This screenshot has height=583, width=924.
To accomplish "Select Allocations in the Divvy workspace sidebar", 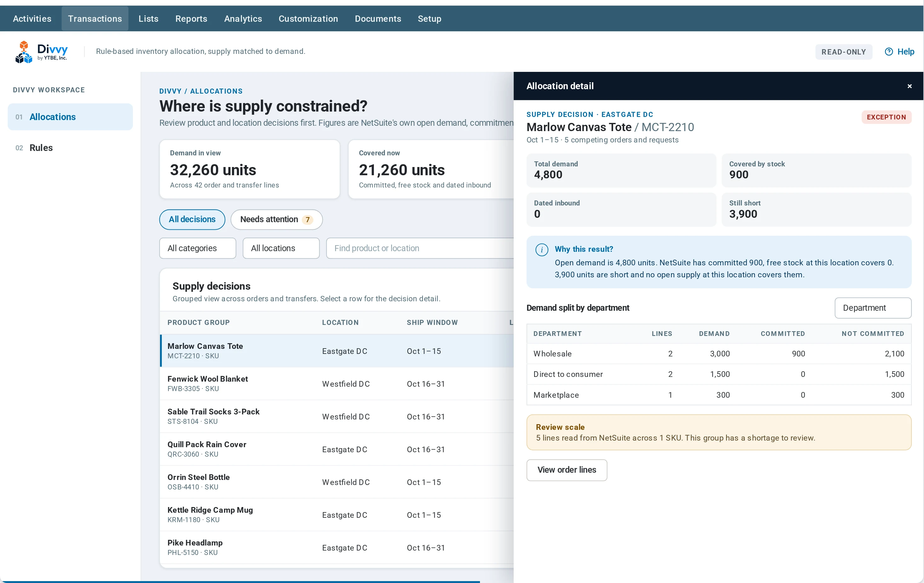I will click(x=70, y=117).
